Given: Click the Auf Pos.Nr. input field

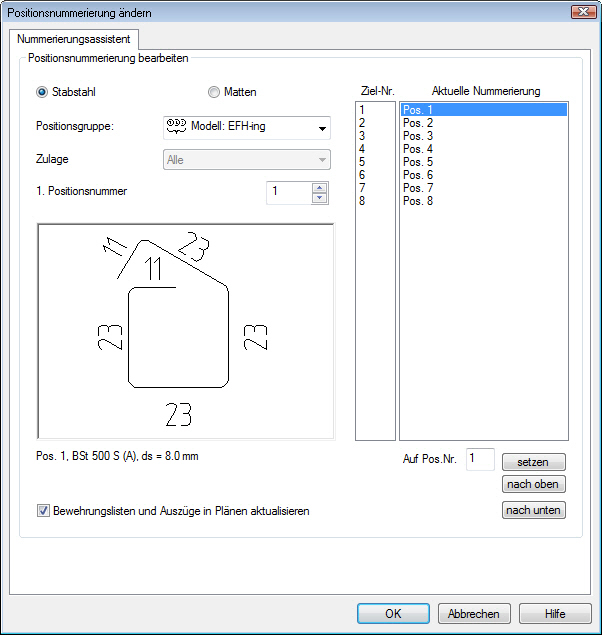Looking at the screenshot, I should point(480,459).
